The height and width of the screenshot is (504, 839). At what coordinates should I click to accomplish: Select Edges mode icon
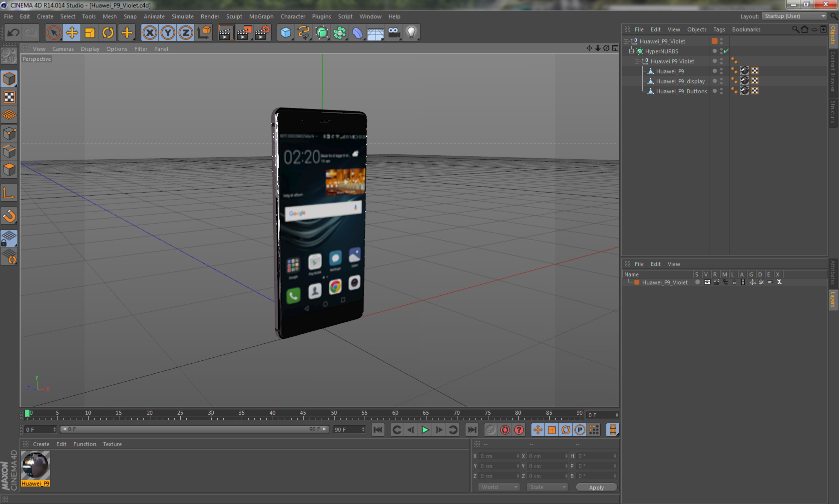[9, 152]
